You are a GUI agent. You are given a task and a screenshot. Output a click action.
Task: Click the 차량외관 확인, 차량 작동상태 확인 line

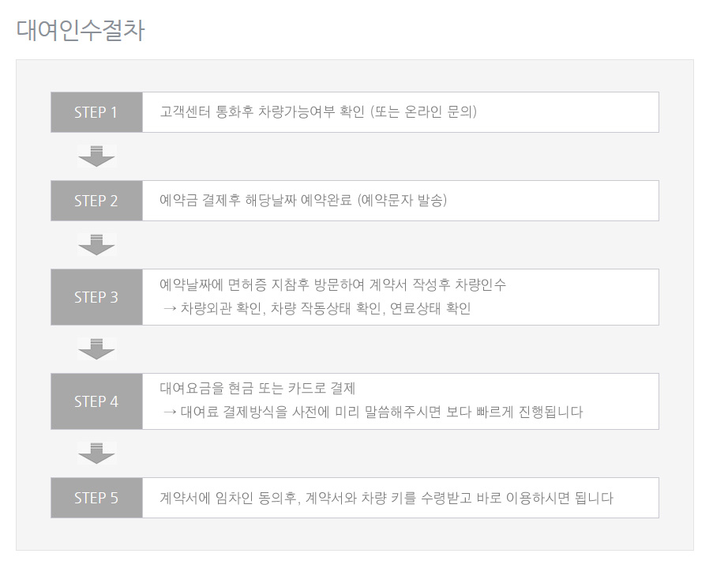(x=317, y=308)
